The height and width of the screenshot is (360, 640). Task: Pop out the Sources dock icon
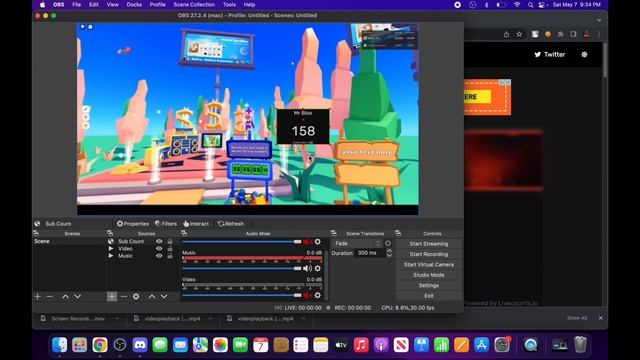(110, 233)
